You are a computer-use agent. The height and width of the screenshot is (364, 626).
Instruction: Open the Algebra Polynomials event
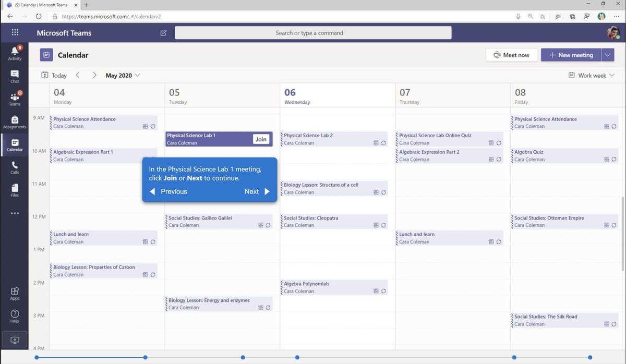click(334, 287)
